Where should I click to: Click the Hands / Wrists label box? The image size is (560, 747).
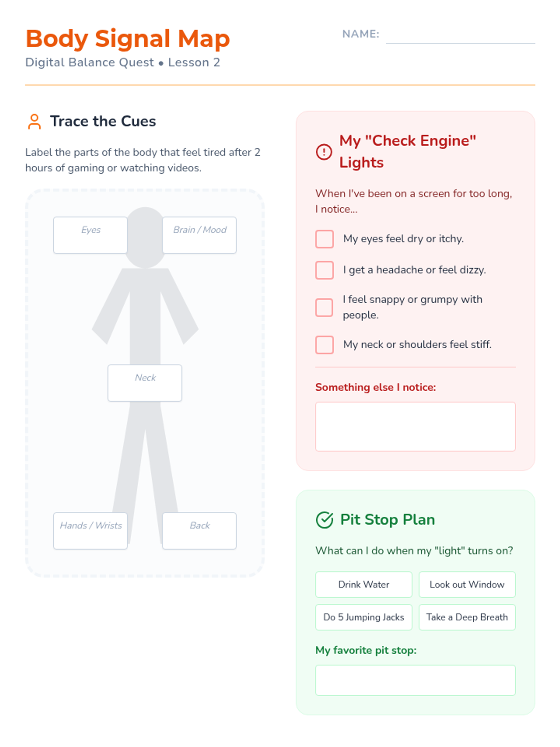click(91, 531)
